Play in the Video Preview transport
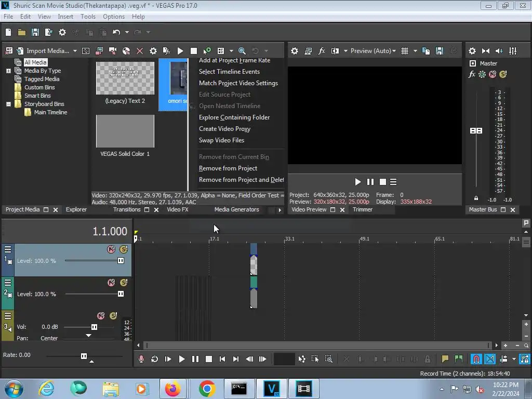The image size is (532, 399). tap(357, 182)
